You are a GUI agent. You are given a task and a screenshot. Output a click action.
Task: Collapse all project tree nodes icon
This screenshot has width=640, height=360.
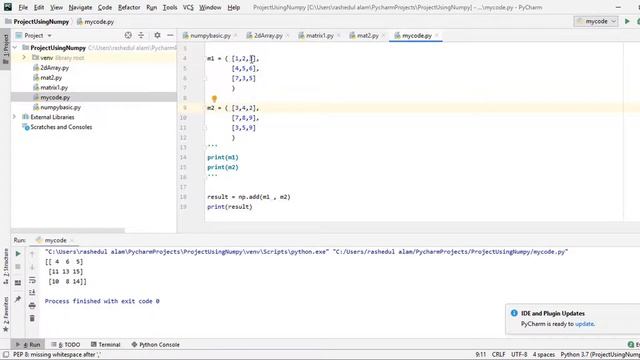141,36
